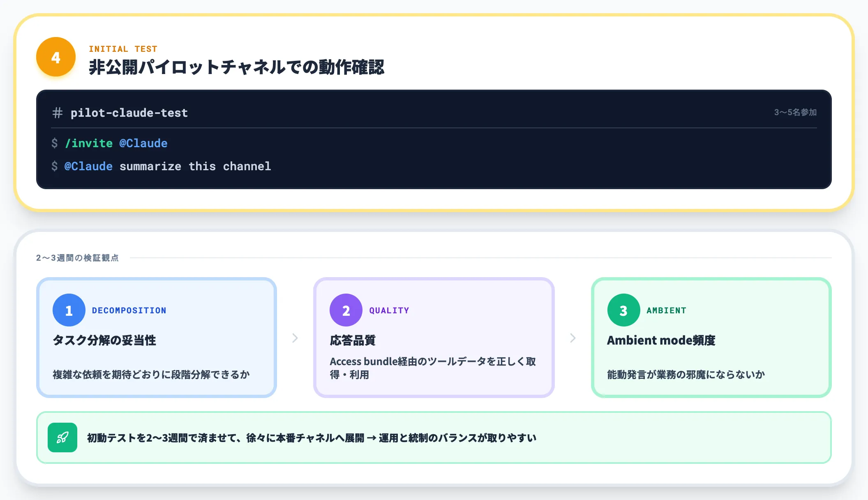868x500 pixels.
Task: Click the green rocket icon
Action: [x=62, y=437]
